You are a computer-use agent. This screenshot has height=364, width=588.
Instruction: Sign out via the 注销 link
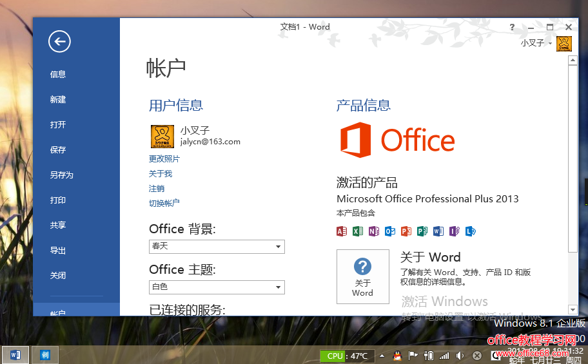157,189
